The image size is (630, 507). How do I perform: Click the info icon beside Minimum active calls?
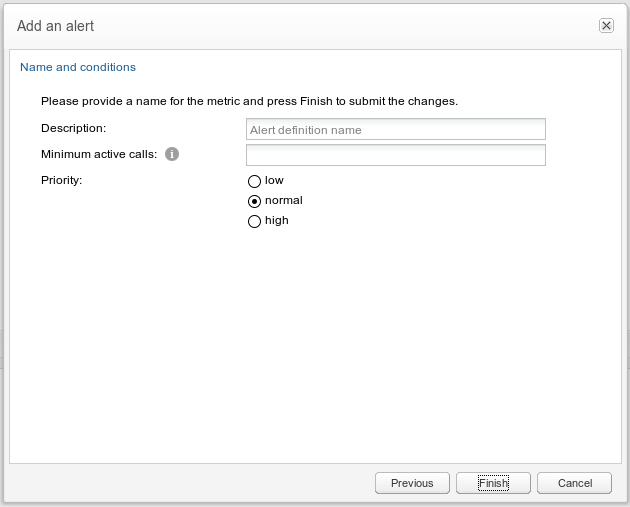(172, 154)
